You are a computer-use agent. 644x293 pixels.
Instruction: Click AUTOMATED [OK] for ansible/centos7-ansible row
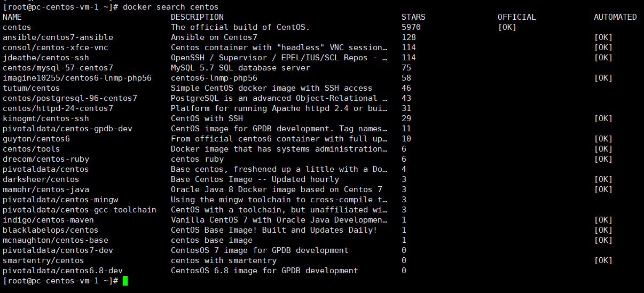click(x=603, y=37)
